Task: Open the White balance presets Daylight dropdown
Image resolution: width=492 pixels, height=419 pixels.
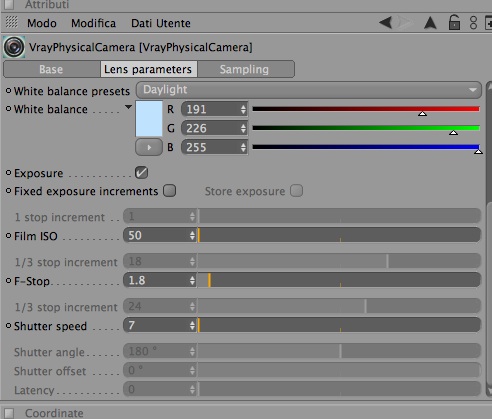Action: click(x=309, y=90)
